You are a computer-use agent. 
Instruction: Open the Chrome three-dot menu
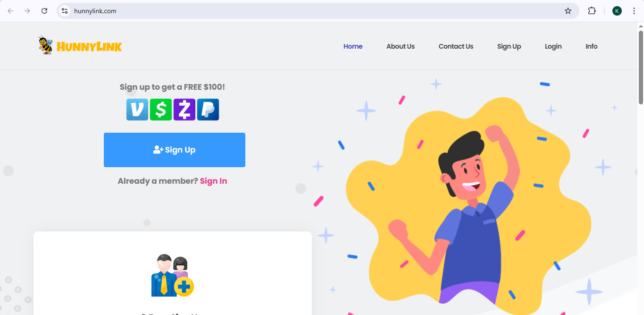click(634, 11)
